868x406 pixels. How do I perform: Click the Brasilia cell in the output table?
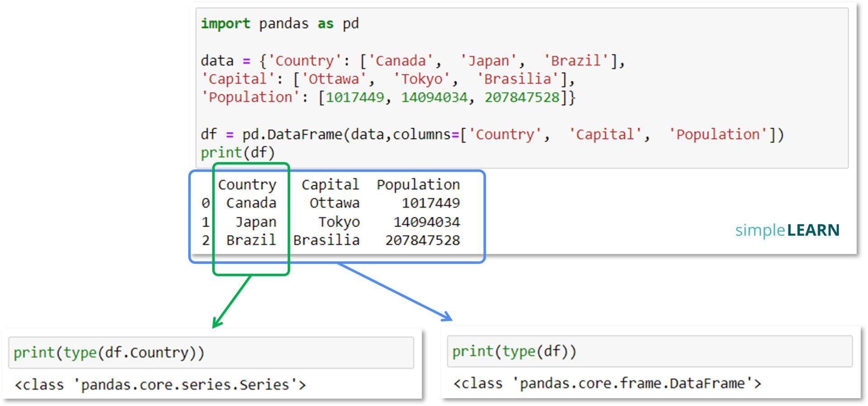326,240
